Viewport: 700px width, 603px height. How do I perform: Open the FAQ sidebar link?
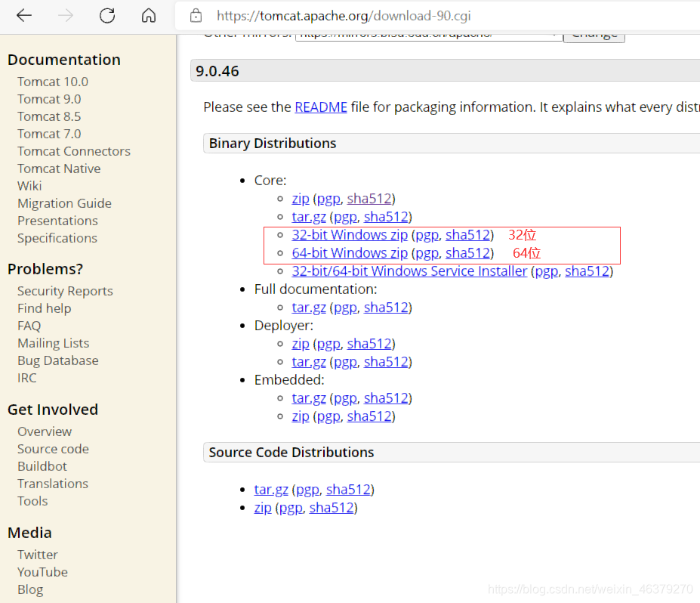coord(29,326)
